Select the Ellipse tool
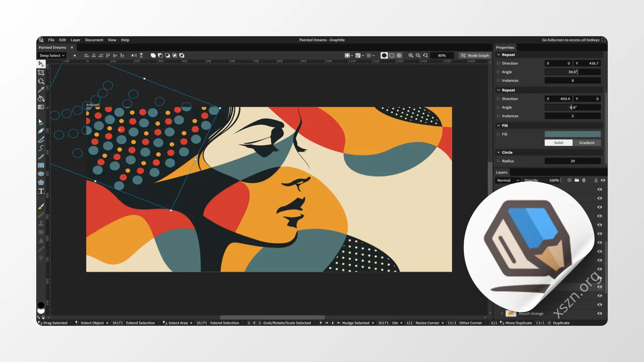644x362 pixels. point(41,174)
